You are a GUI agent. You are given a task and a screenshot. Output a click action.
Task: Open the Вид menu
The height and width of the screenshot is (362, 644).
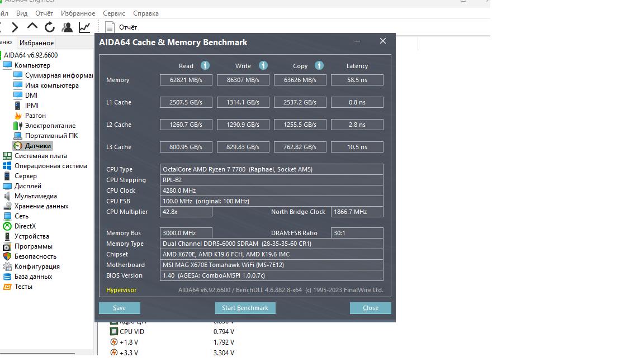[x=22, y=13]
